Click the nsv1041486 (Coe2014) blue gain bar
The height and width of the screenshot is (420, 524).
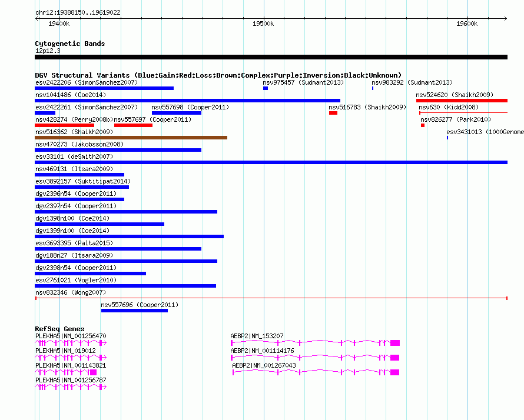coord(187,101)
